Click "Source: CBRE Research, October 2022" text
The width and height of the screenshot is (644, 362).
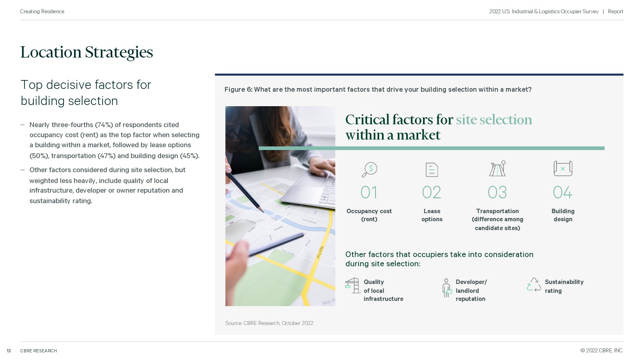pyautogui.click(x=269, y=323)
